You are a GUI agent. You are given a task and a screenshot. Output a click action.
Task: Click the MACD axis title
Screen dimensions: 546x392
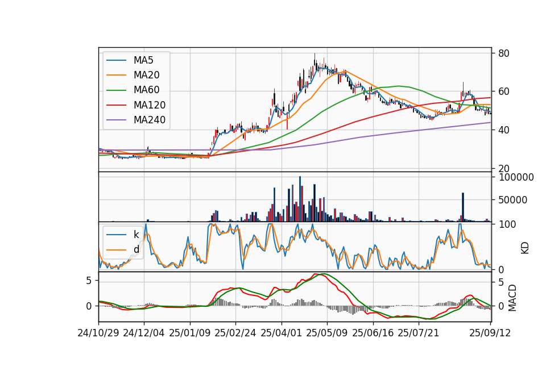coord(512,298)
